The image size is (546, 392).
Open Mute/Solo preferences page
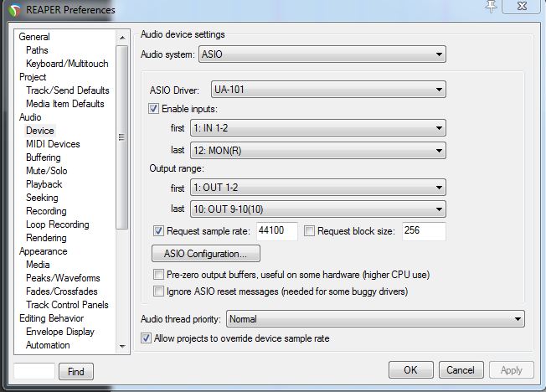click(47, 171)
